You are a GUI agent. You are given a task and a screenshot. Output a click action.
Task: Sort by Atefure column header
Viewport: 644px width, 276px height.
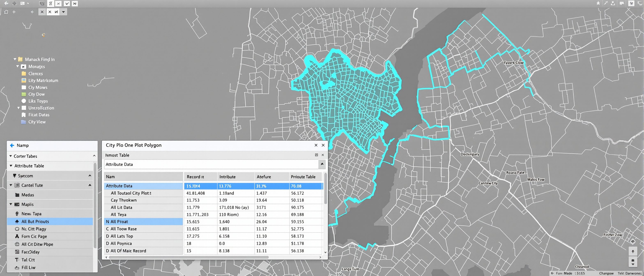point(272,177)
